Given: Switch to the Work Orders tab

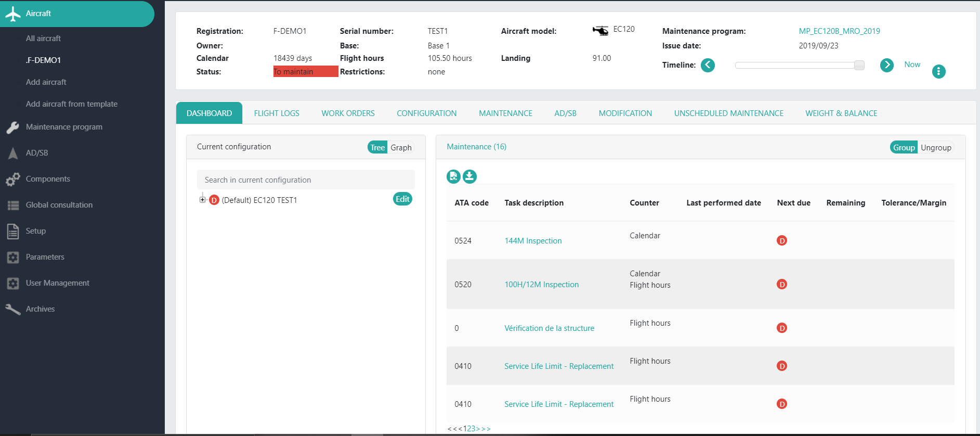Looking at the screenshot, I should [x=348, y=113].
